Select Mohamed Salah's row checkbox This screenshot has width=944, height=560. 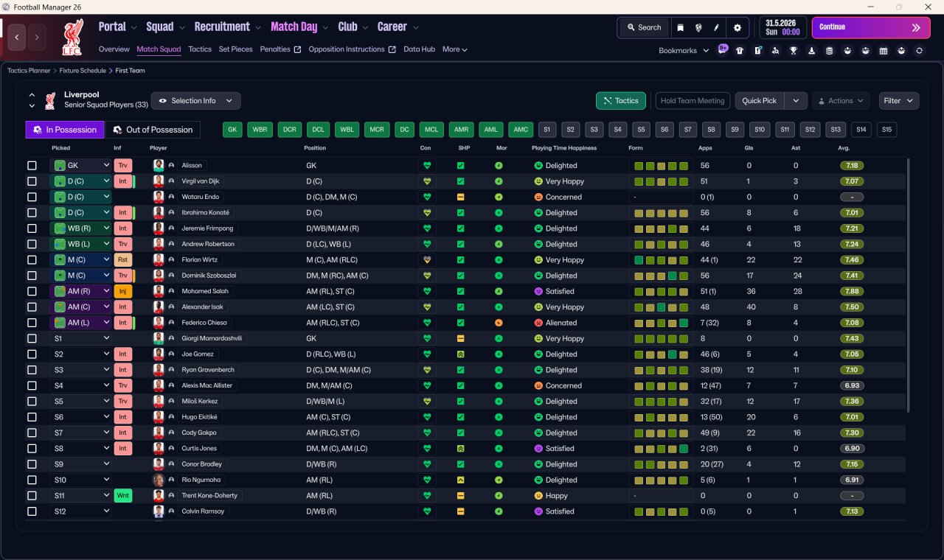point(32,291)
